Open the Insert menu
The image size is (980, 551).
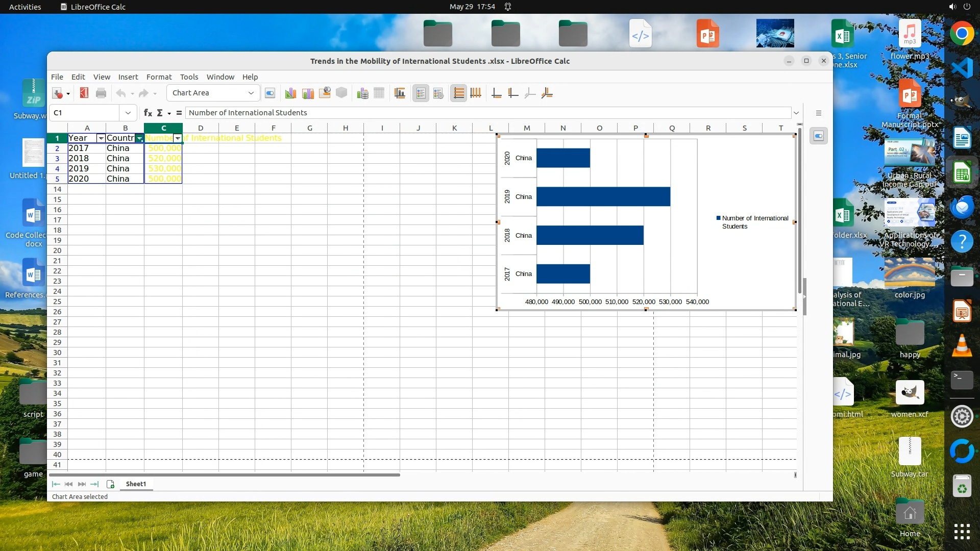click(128, 77)
